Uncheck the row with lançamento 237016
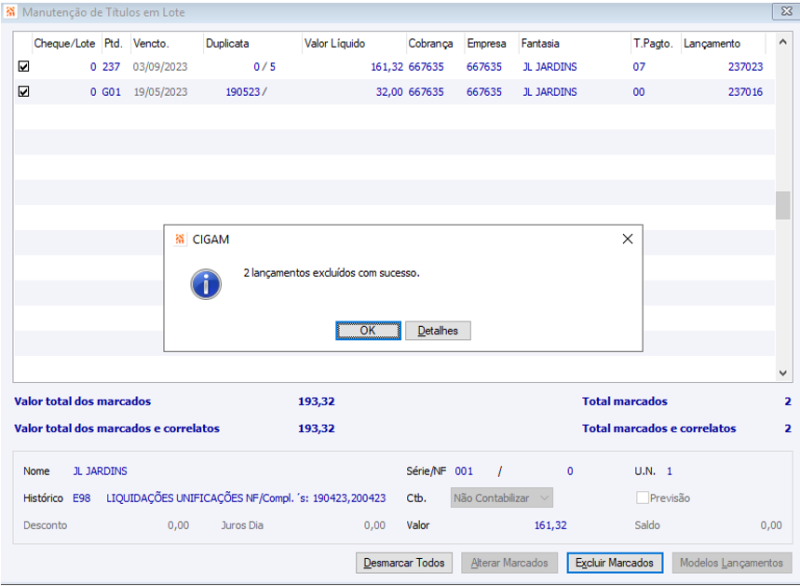Screen dimensions: 800x586 point(23,91)
